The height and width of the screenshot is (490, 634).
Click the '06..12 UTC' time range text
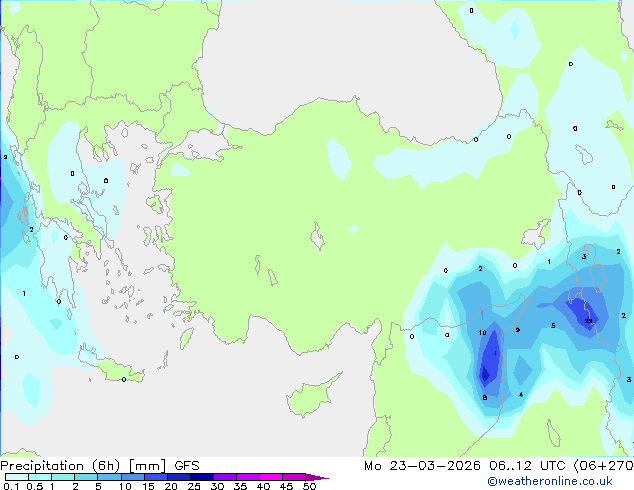click(x=527, y=466)
